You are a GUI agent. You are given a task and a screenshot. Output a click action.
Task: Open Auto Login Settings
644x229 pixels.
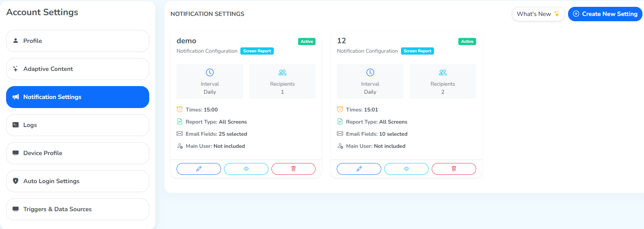(x=77, y=181)
